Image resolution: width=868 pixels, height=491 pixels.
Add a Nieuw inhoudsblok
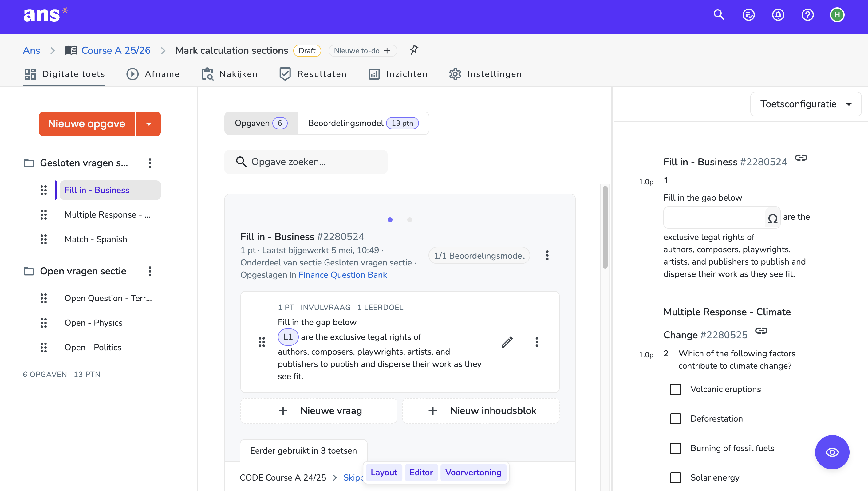coord(481,411)
